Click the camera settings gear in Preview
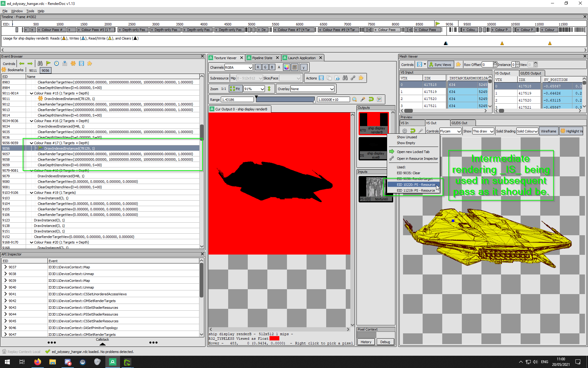 click(405, 131)
